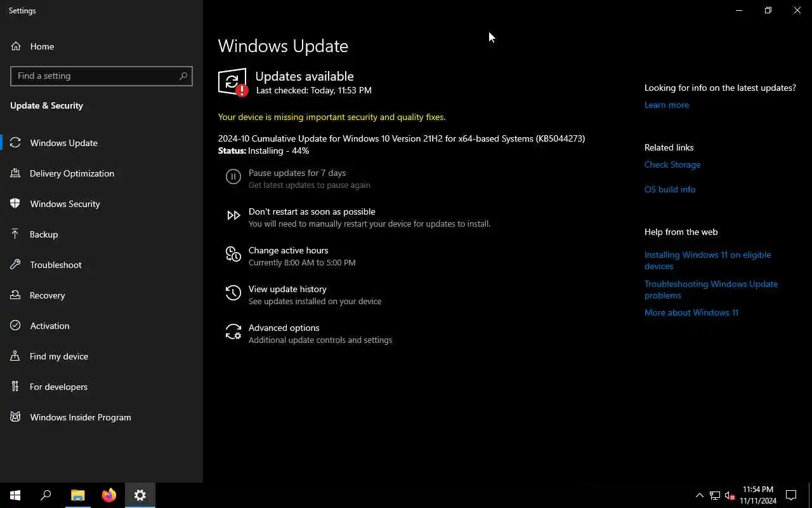
Task: Click the Activation checkmark circle icon
Action: (16, 326)
